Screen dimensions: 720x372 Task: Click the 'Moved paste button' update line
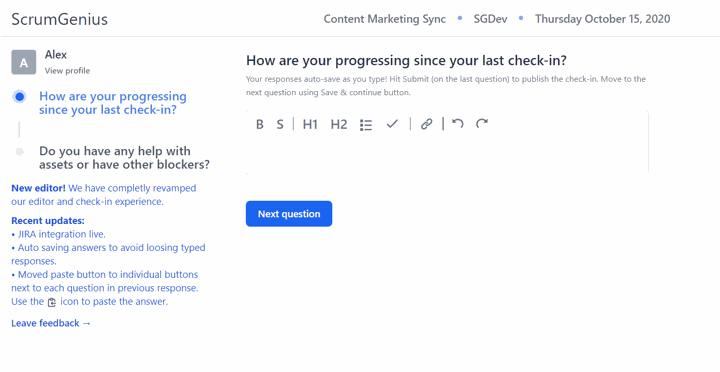point(105,288)
